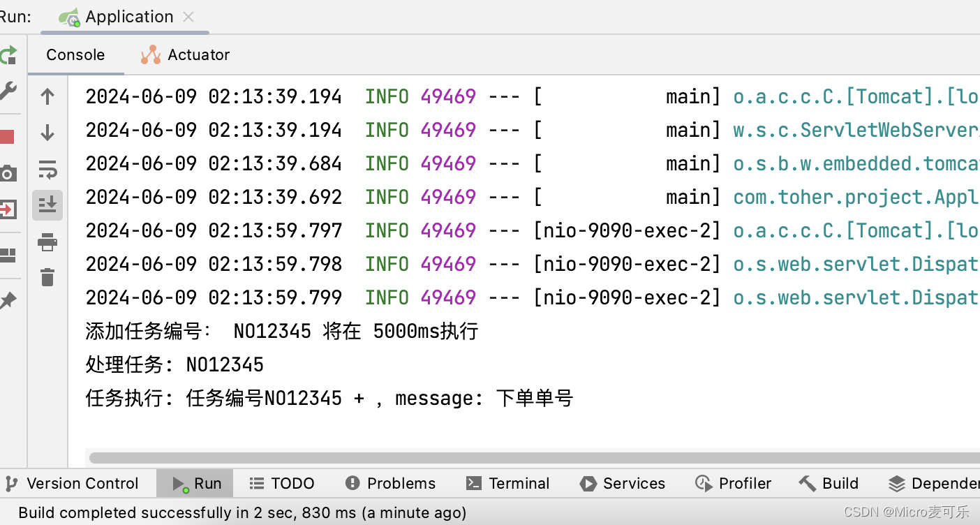Click the '添加任务编号' output line
This screenshot has width=980, height=525.
282,331
